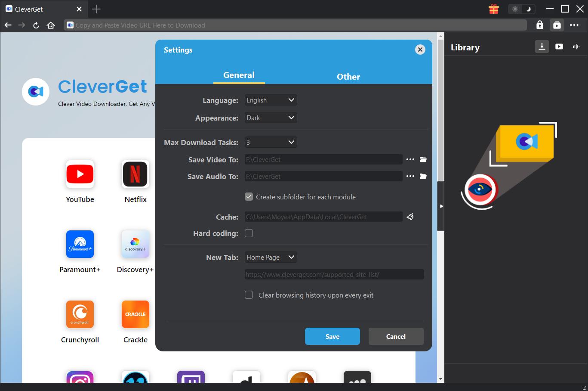The width and height of the screenshot is (588, 391).
Task: Uncheck Create subfolder for each module
Action: coord(249,196)
